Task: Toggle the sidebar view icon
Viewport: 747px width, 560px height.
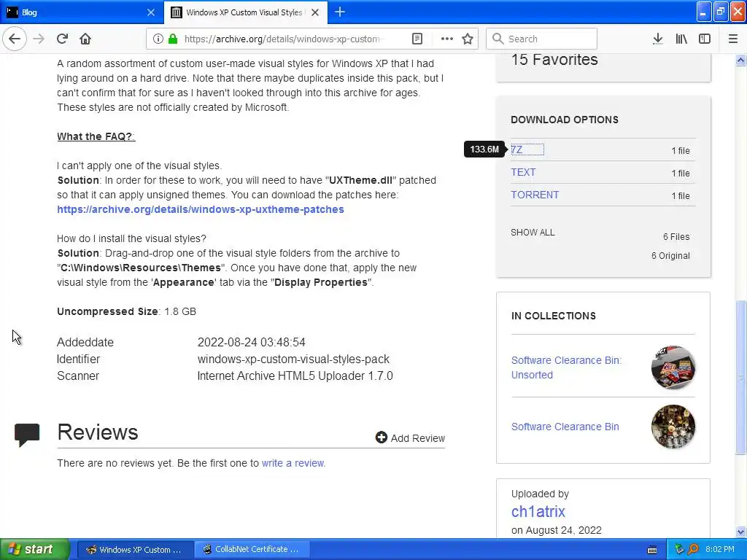Action: 705,39
